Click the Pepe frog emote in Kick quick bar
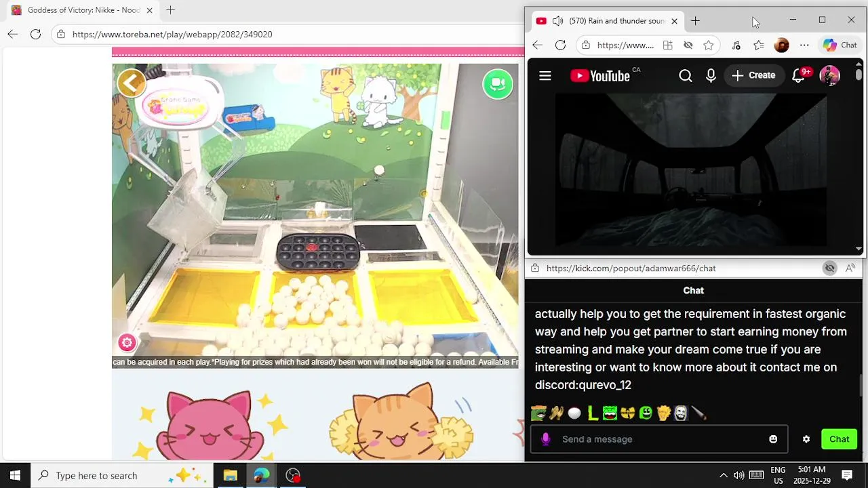 pyautogui.click(x=538, y=413)
